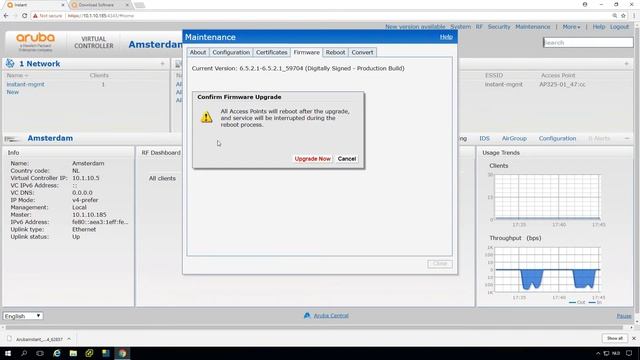Click the Access Point AP325-01 entry

coord(562,84)
